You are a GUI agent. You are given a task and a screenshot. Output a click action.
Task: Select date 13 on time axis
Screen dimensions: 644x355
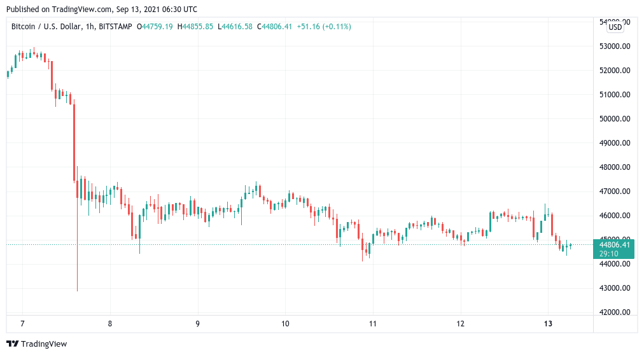pos(548,324)
